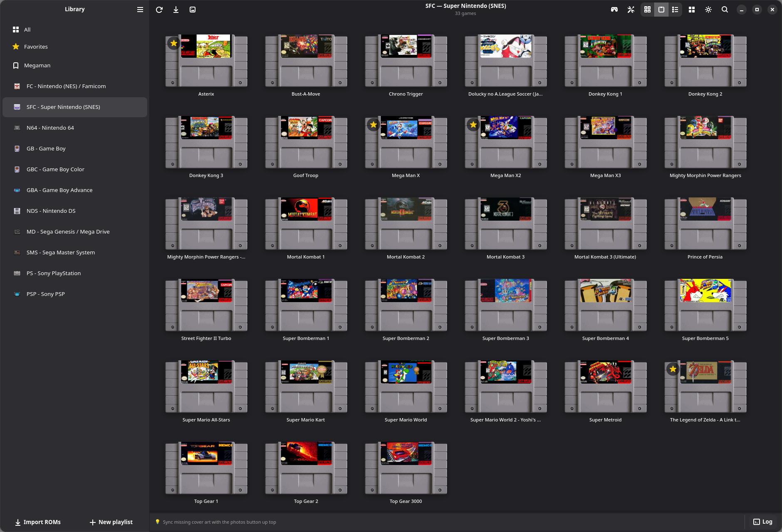
Task: Select the Super Bomberman 3 cartridge
Action: [506, 305]
